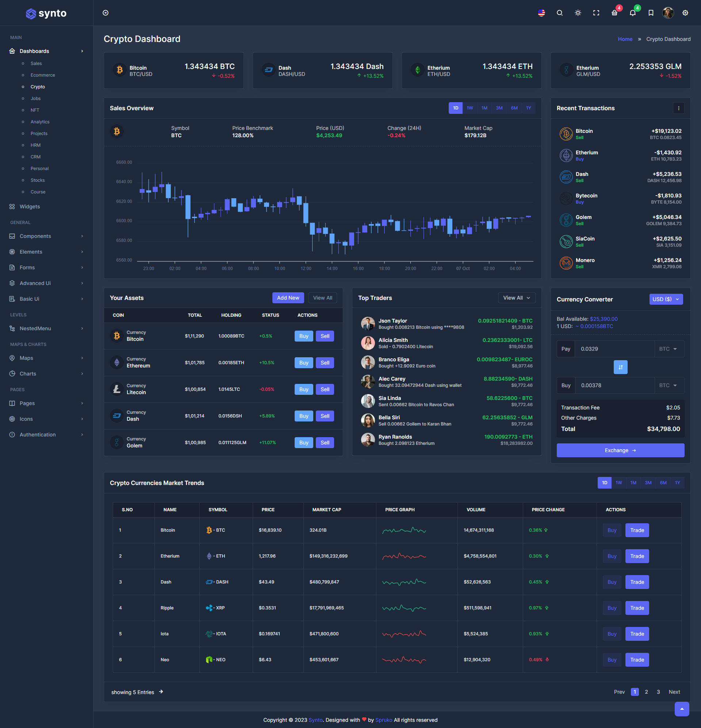
Task: Select 1M tab in Market Trends
Action: (x=633, y=483)
